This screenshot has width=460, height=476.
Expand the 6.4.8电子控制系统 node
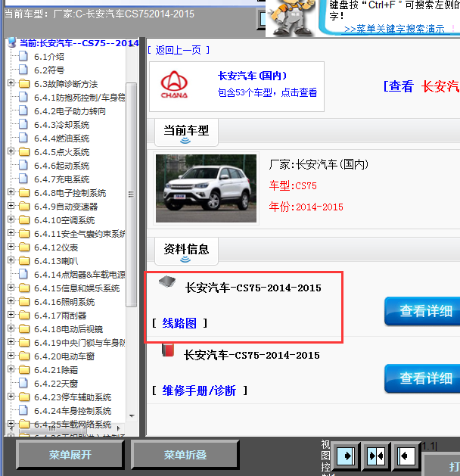click(11, 192)
